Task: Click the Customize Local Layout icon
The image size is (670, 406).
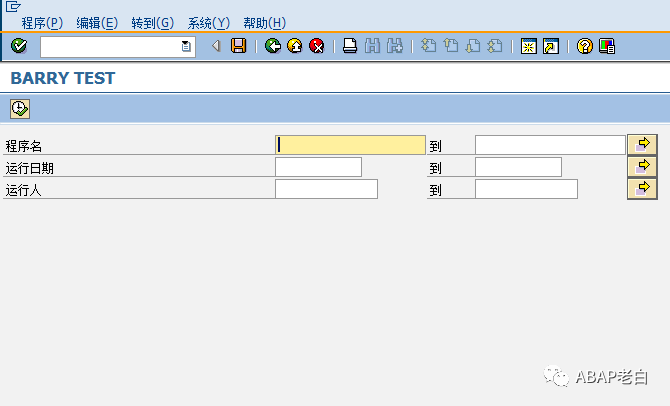Action: 607,46
